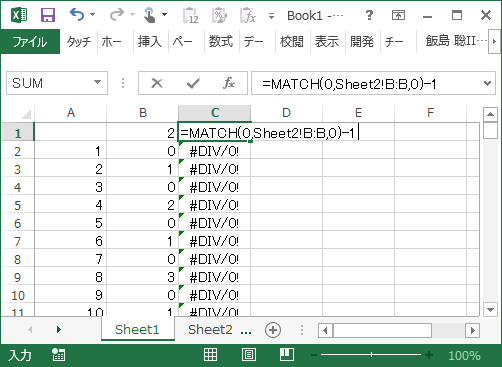Open the ファイル tab
The height and width of the screenshot is (367, 502).
(x=30, y=42)
